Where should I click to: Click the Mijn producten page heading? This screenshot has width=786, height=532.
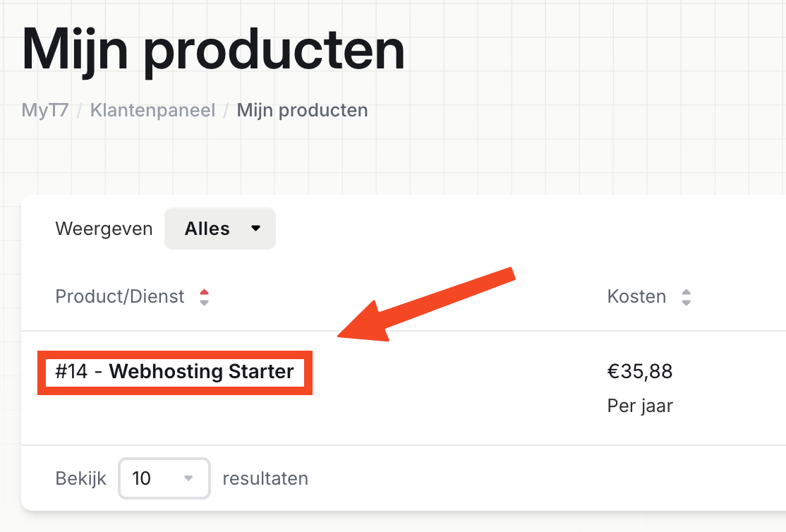[x=213, y=49]
